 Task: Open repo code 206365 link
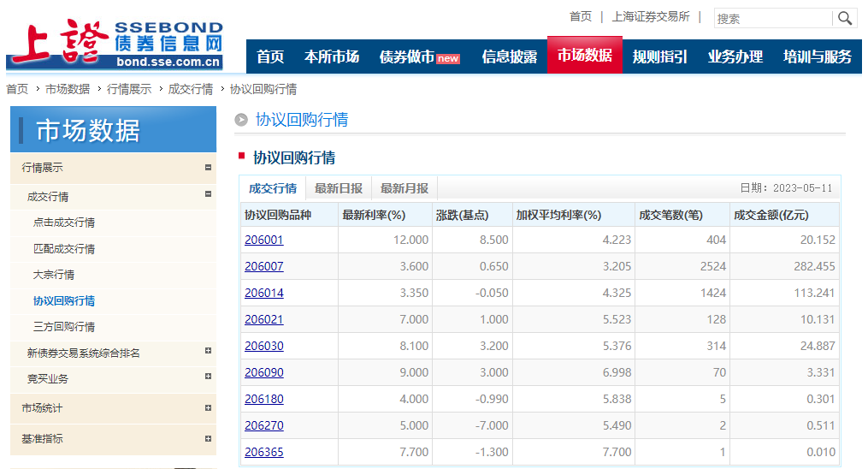pos(264,453)
